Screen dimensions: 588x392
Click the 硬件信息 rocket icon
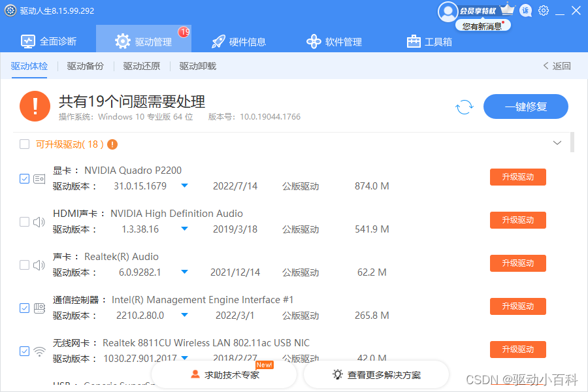point(218,42)
